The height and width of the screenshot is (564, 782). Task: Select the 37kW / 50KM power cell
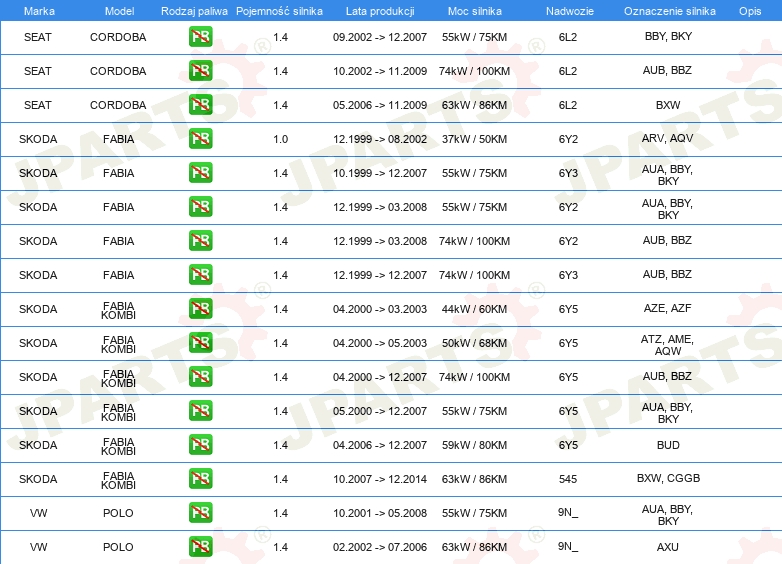click(x=474, y=139)
